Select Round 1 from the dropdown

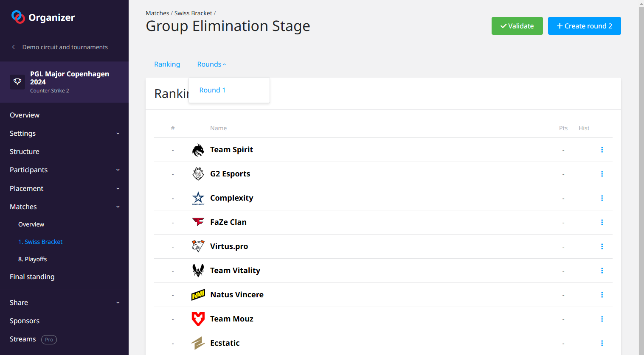coord(212,90)
